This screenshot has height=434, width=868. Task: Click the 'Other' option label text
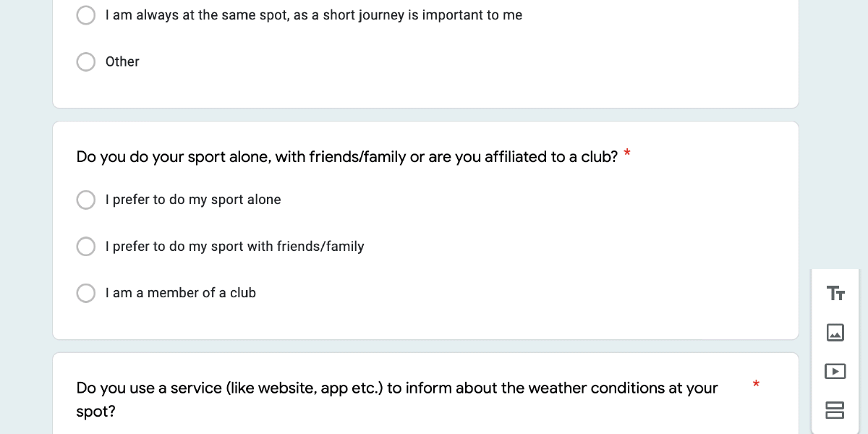[x=122, y=62]
